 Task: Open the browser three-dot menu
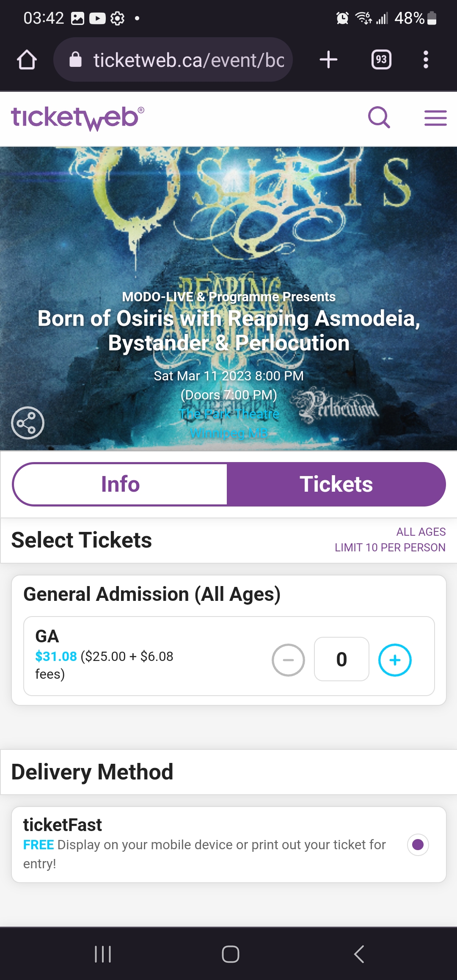426,60
